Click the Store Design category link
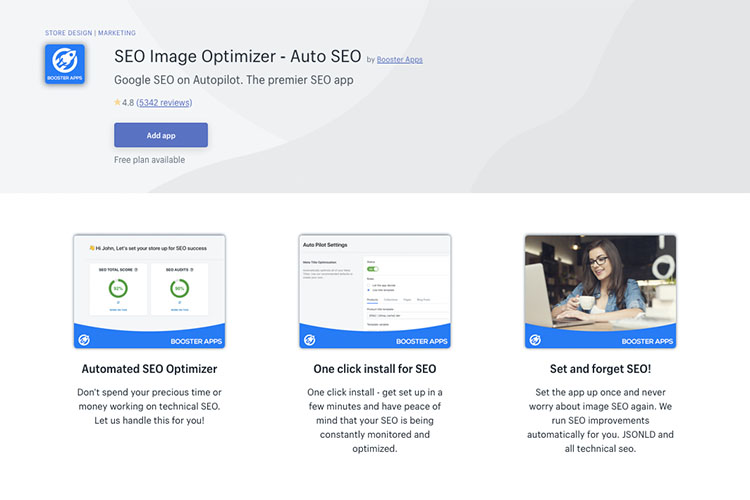 coord(68,33)
